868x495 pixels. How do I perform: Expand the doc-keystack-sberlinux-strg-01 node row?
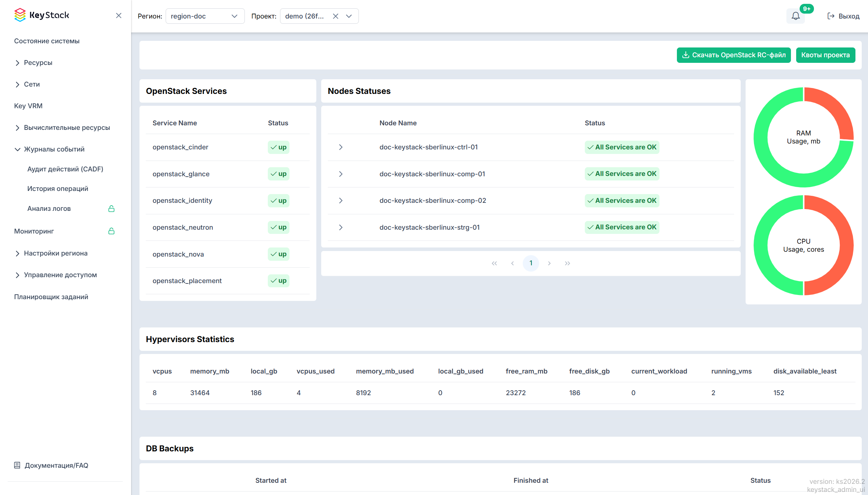(x=341, y=227)
